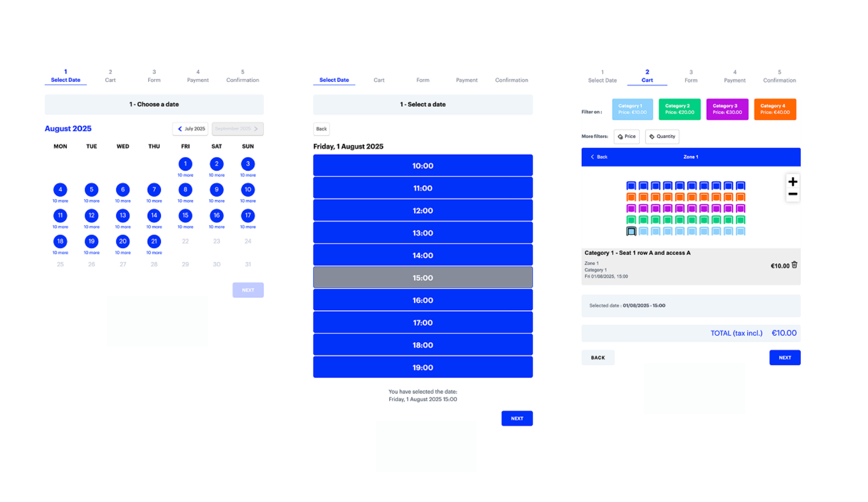Choose the 14:00 time slot

423,255
